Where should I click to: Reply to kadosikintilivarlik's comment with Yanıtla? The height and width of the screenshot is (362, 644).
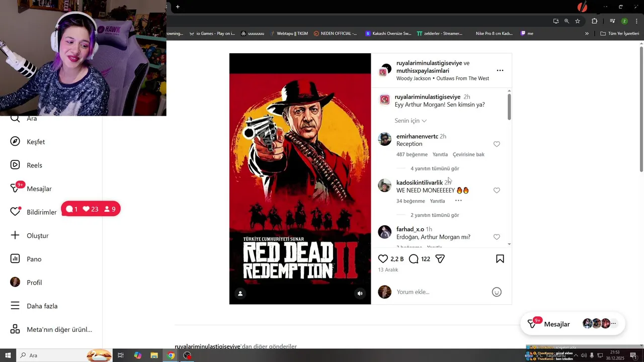pyautogui.click(x=438, y=201)
